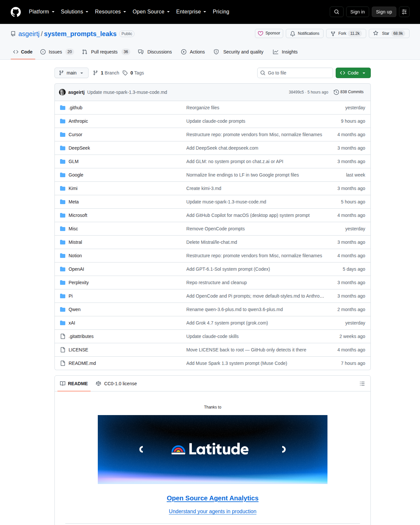Open the Mistral folder
This screenshot has height=525, width=420.
75,242
